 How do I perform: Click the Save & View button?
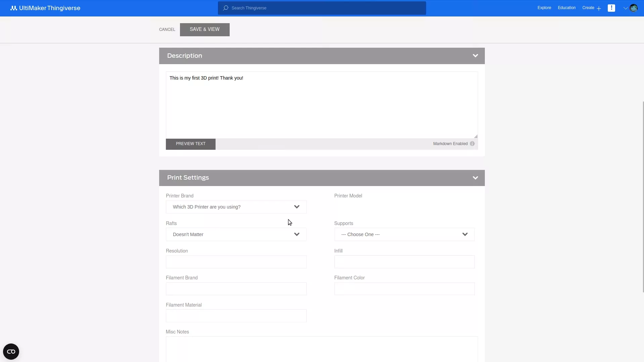click(204, 30)
